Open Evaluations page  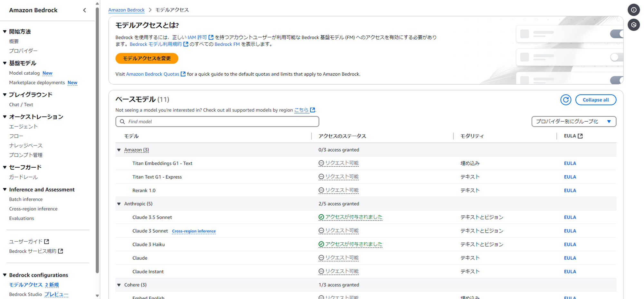22,218
